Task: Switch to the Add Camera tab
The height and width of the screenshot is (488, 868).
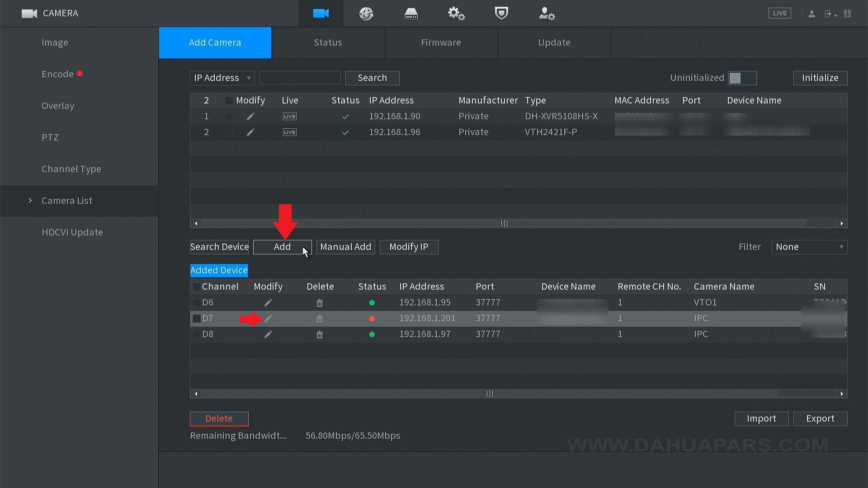Action: 215,42
